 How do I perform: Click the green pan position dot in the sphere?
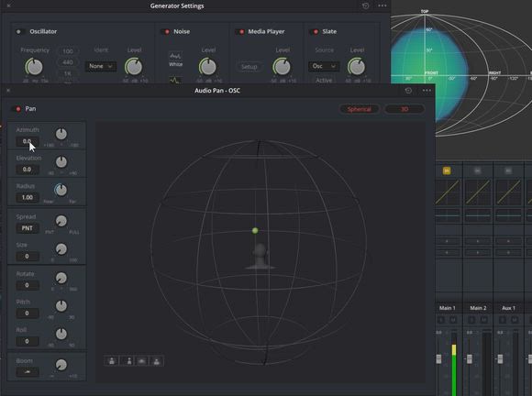point(255,231)
